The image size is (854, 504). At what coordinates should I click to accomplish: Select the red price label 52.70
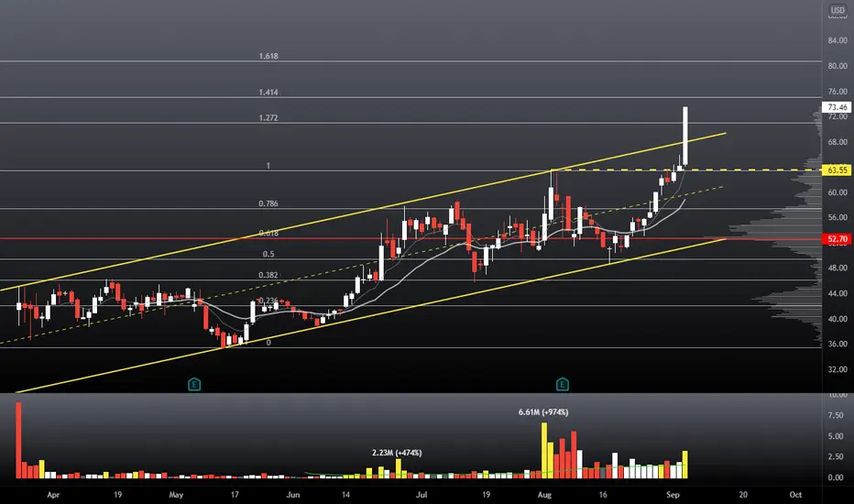[838, 238]
